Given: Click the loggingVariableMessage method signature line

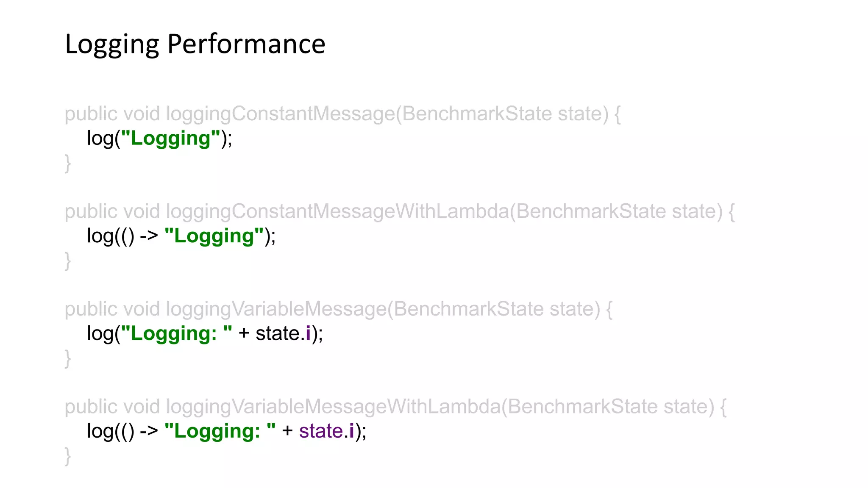Looking at the screenshot, I should (x=338, y=309).
